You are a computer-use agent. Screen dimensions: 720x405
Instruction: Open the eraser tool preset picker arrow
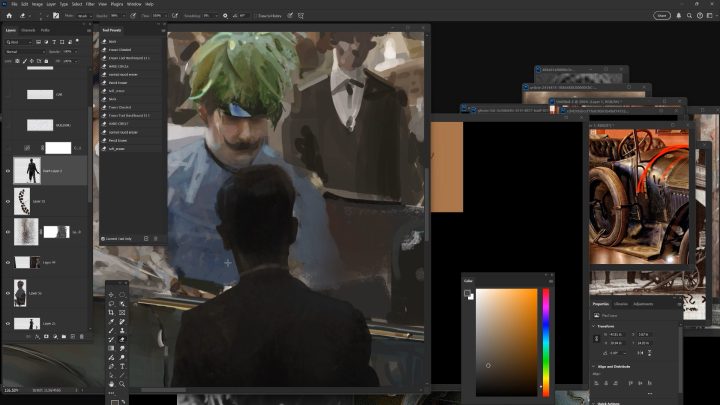(x=30, y=16)
